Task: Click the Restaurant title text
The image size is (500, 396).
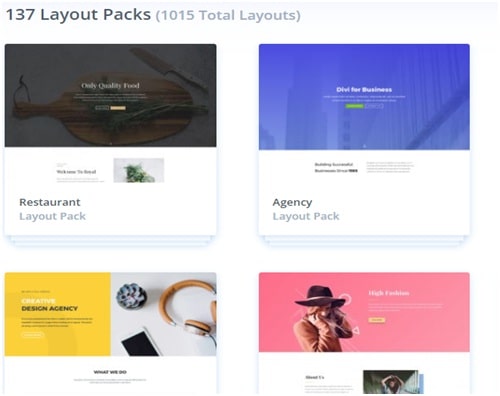Action: [x=50, y=202]
